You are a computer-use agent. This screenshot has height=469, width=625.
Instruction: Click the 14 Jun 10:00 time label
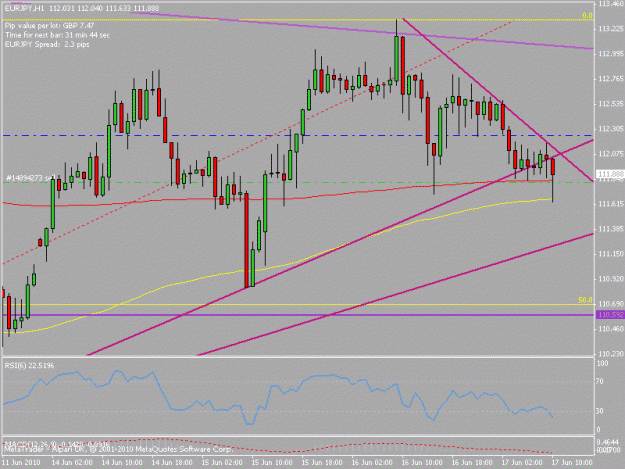pos(122,463)
